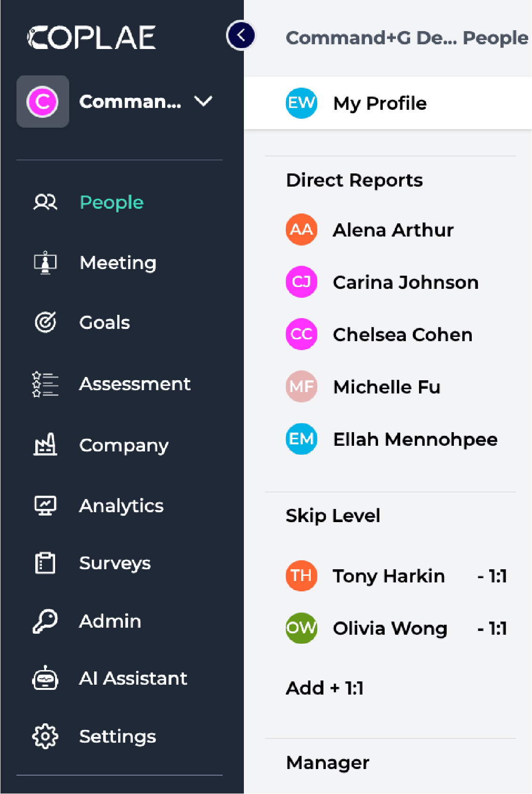
Task: Collapse the sidebar with the chevron button
Action: pyautogui.click(x=241, y=35)
